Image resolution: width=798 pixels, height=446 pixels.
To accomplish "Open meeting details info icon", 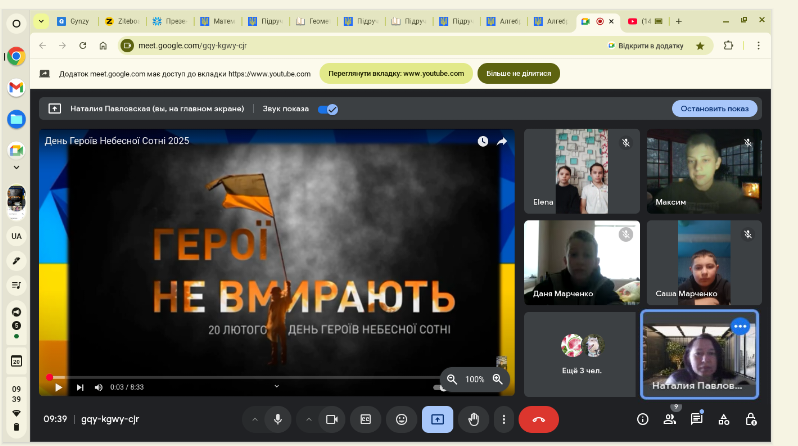I will point(643,419).
